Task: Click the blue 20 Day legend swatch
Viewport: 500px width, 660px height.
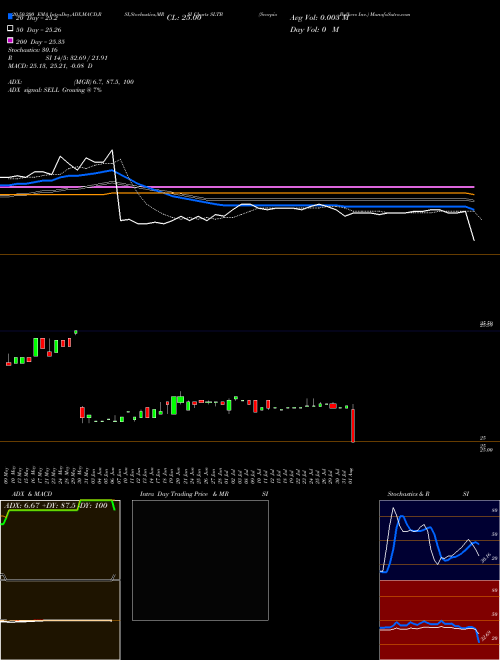Action: (10, 17)
